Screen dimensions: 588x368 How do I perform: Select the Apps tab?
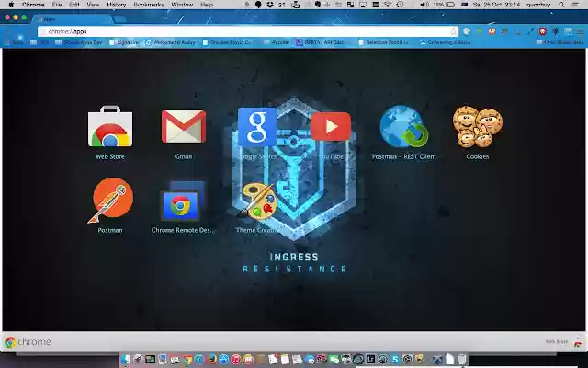[72, 19]
